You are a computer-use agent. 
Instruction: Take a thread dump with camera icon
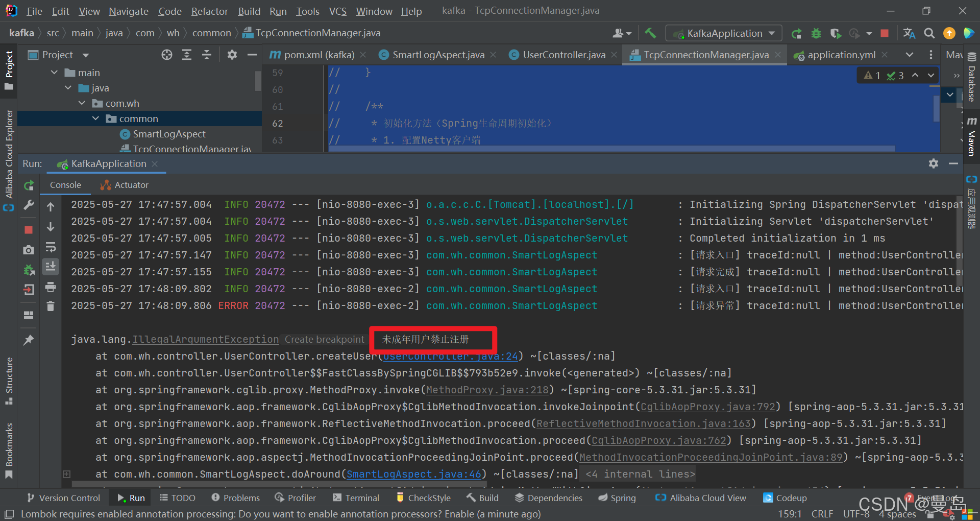[29, 250]
